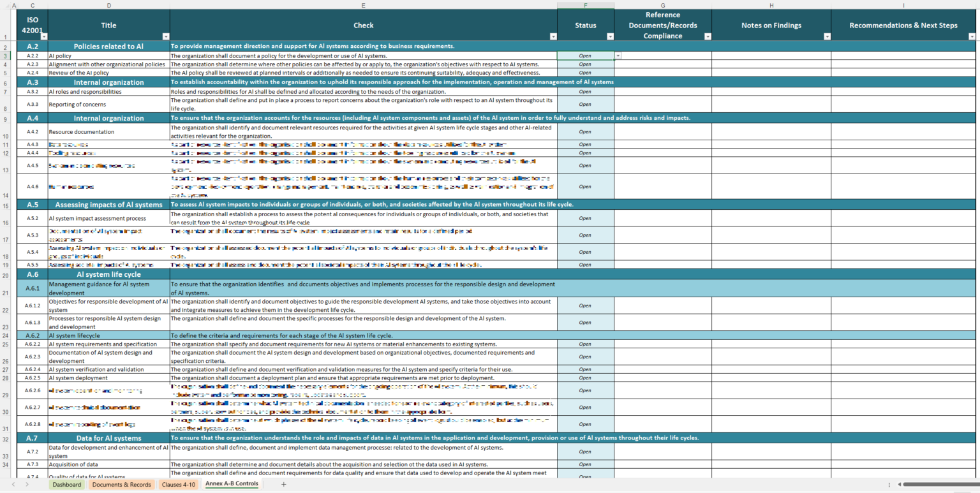Open the Title column filter icon
This screenshot has width=980, height=493.
click(165, 36)
